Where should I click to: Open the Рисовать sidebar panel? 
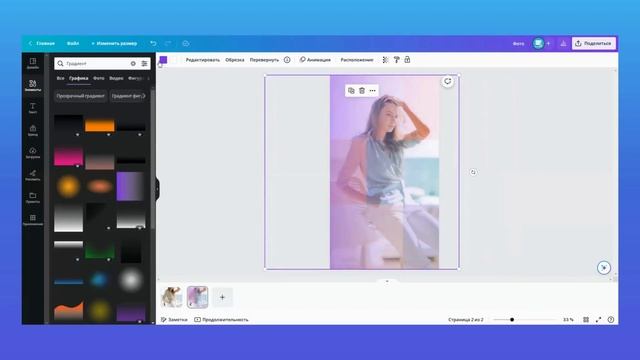[x=33, y=175]
